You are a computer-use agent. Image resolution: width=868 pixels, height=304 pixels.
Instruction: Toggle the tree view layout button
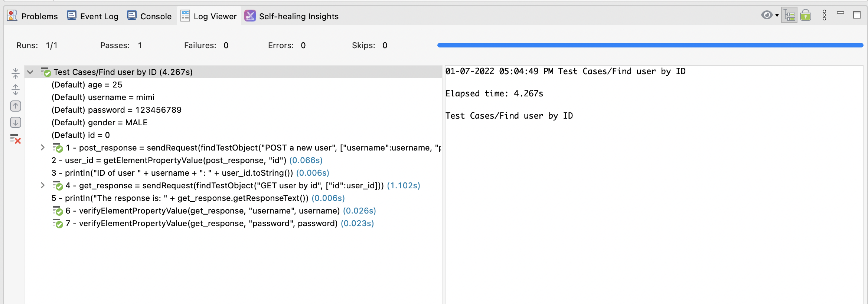(x=789, y=16)
